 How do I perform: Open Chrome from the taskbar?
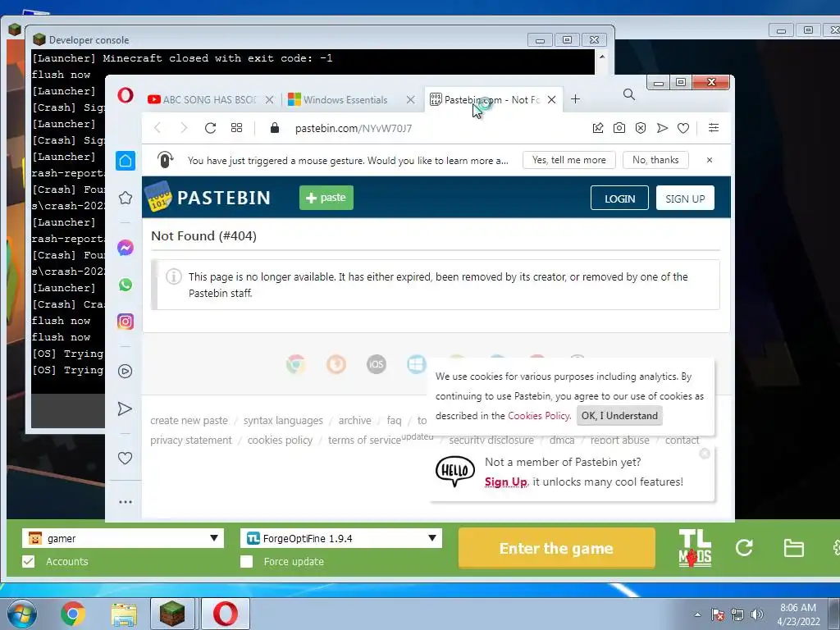[x=73, y=614]
